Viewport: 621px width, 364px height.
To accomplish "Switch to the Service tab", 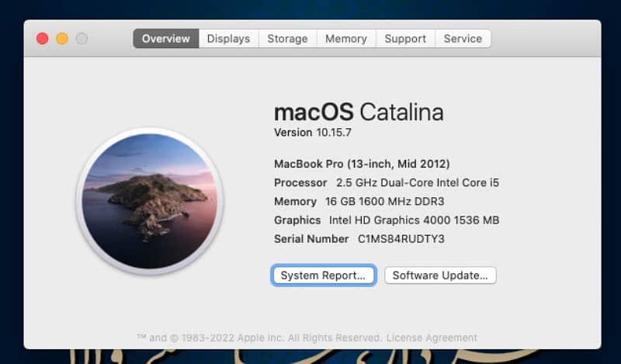I will click(x=463, y=39).
